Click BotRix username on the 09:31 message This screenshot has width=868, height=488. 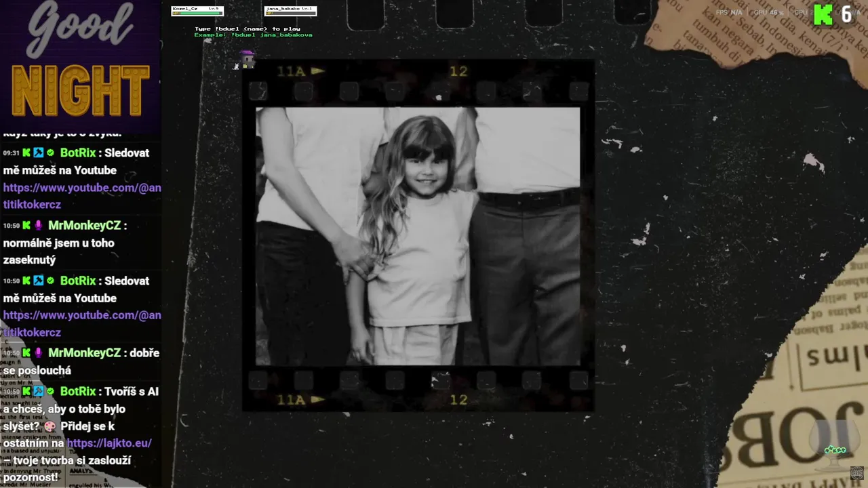[78, 153]
